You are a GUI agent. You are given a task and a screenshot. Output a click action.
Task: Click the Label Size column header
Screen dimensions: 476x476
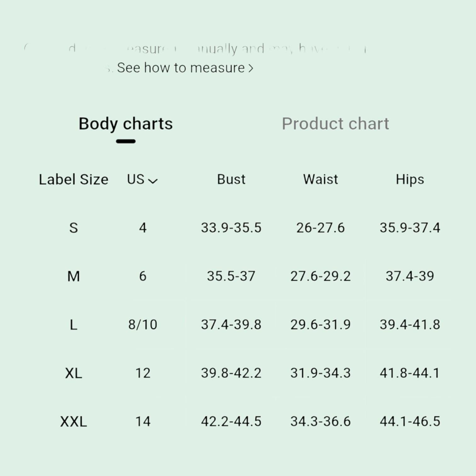click(73, 179)
